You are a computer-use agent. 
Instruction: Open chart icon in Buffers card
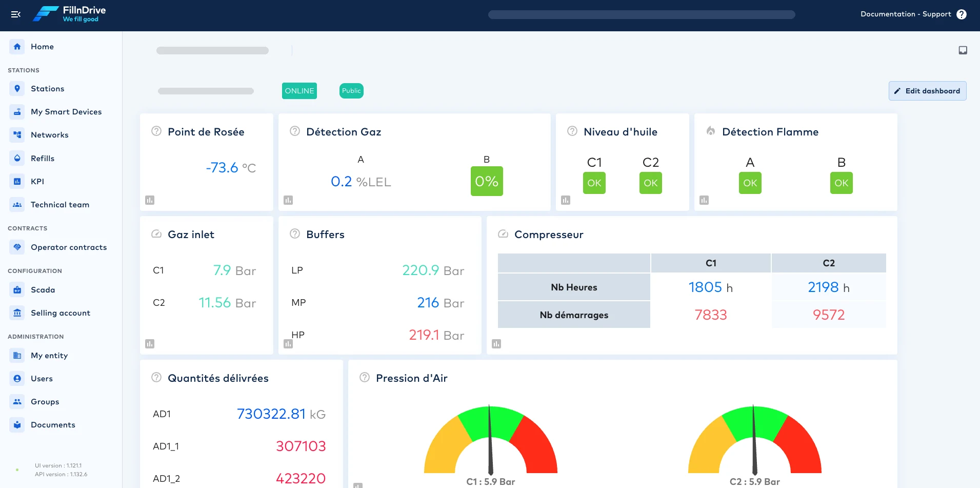[288, 344]
